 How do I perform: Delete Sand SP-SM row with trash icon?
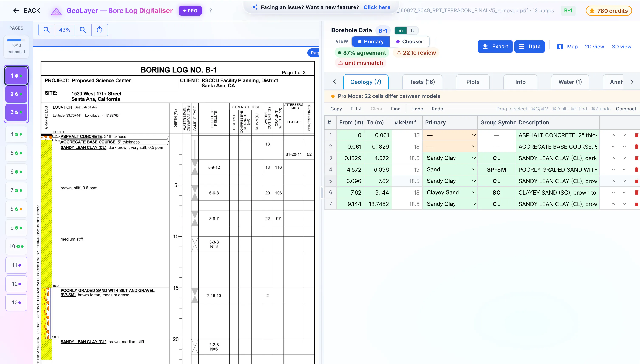pos(636,169)
